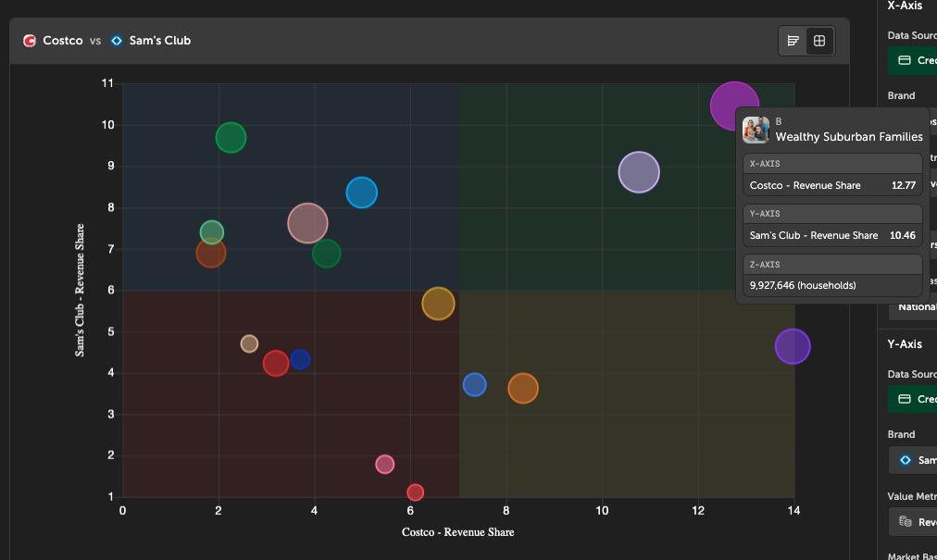The width and height of the screenshot is (937, 560).
Task: Click the Wealthy Suburban Families thumbnail
Action: (x=756, y=130)
